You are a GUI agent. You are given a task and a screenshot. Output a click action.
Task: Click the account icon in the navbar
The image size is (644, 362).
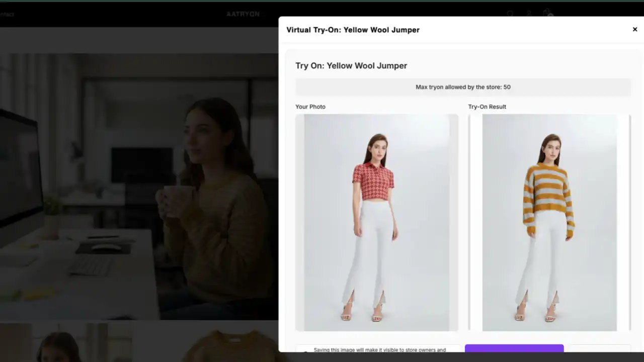529,14
